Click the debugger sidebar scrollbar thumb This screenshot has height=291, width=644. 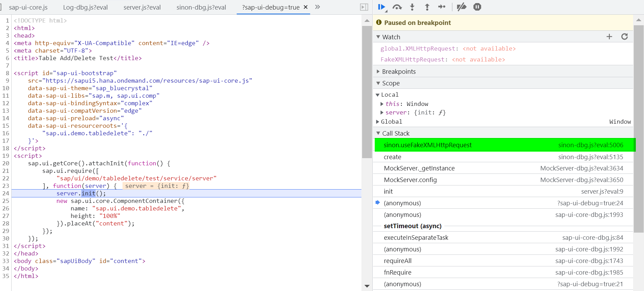tap(639, 129)
